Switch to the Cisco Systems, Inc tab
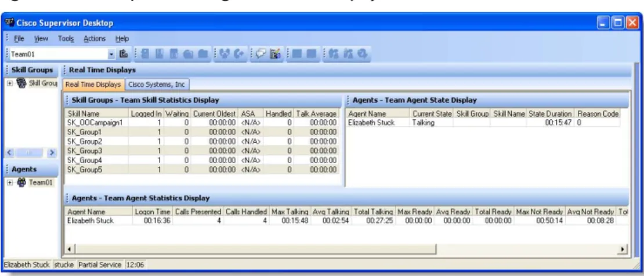This screenshot has height=276, width=644. 157,84
